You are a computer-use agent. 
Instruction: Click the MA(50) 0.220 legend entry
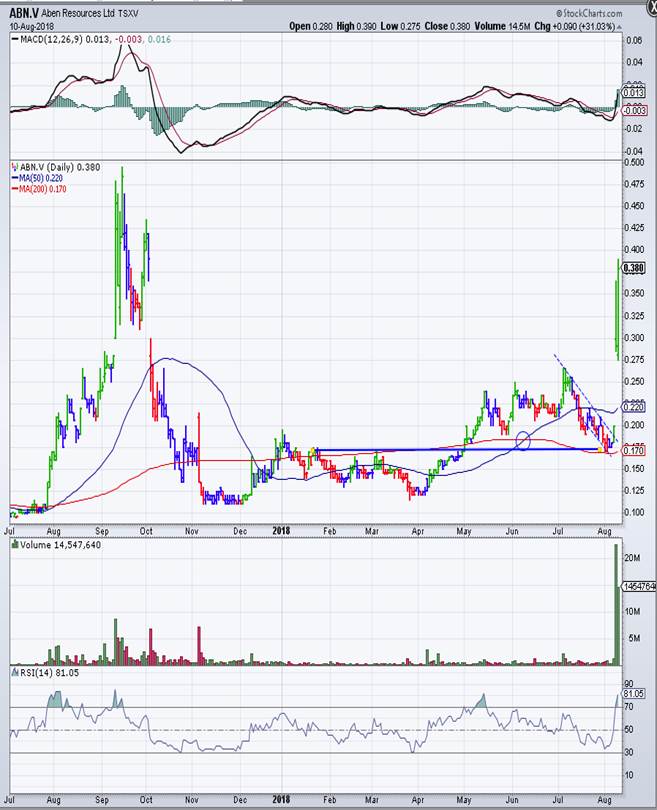coord(37,178)
